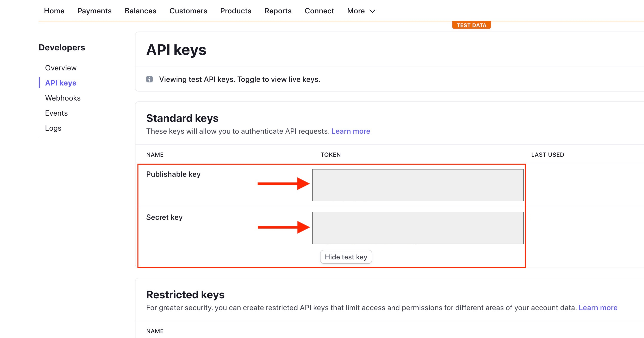Follow Learn more link under Standard keys

click(x=350, y=131)
